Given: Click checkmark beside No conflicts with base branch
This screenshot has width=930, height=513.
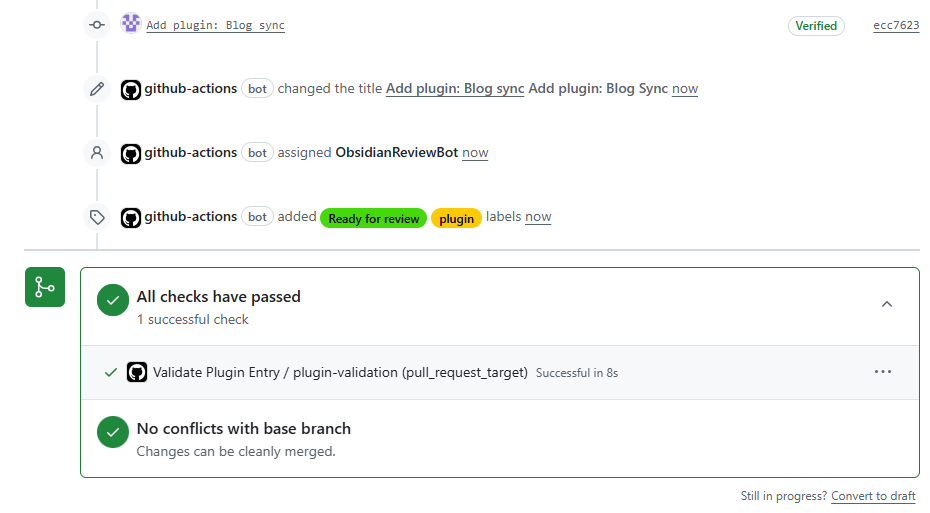Looking at the screenshot, I should point(113,432).
